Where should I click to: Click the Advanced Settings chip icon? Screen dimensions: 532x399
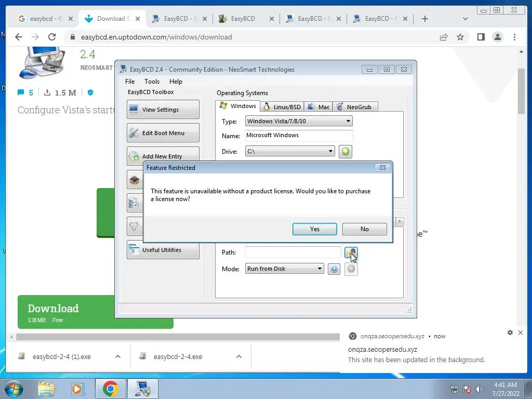[x=135, y=180]
